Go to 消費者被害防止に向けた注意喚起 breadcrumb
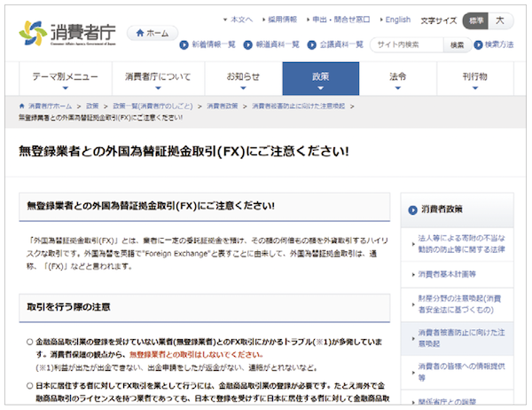 [298, 106]
